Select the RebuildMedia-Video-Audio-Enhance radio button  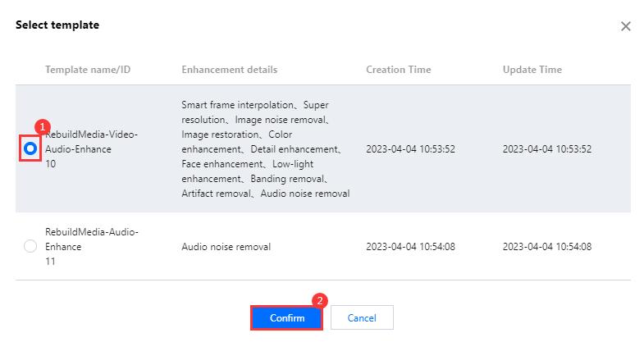click(30, 148)
